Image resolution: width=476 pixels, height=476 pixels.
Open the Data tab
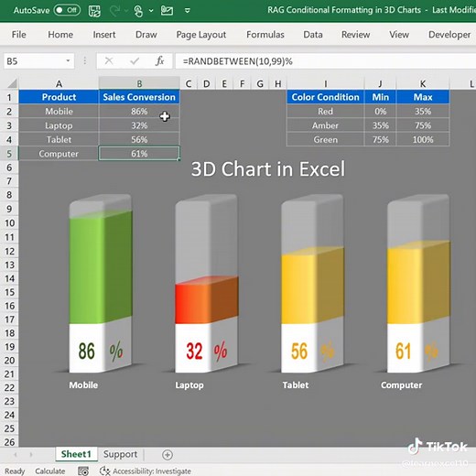click(x=313, y=35)
